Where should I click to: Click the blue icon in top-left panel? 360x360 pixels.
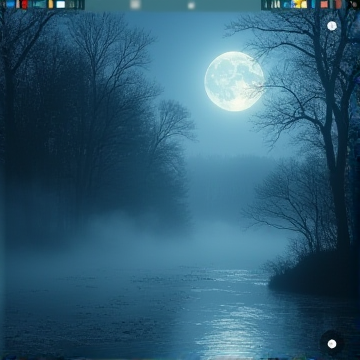[x=10, y=4]
